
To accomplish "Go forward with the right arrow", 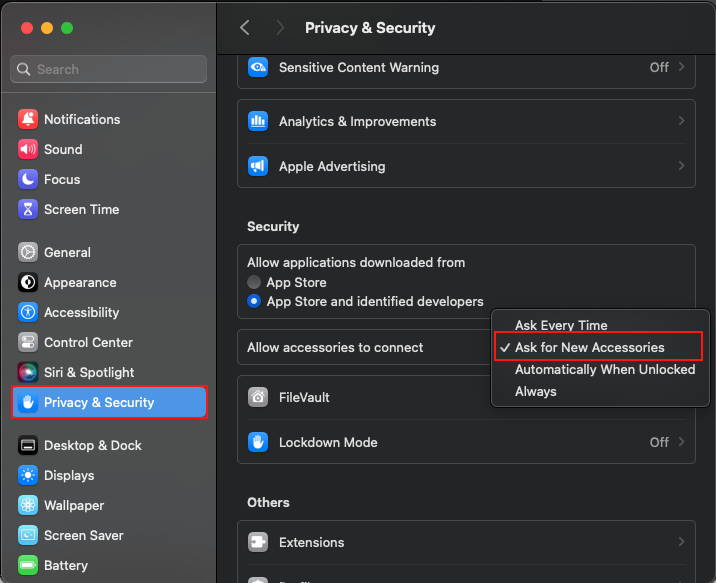I will (x=280, y=28).
